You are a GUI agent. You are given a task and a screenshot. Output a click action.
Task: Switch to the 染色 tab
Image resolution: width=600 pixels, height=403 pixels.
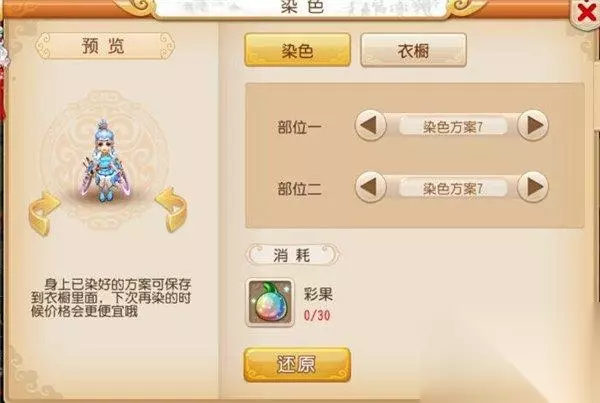click(x=297, y=50)
